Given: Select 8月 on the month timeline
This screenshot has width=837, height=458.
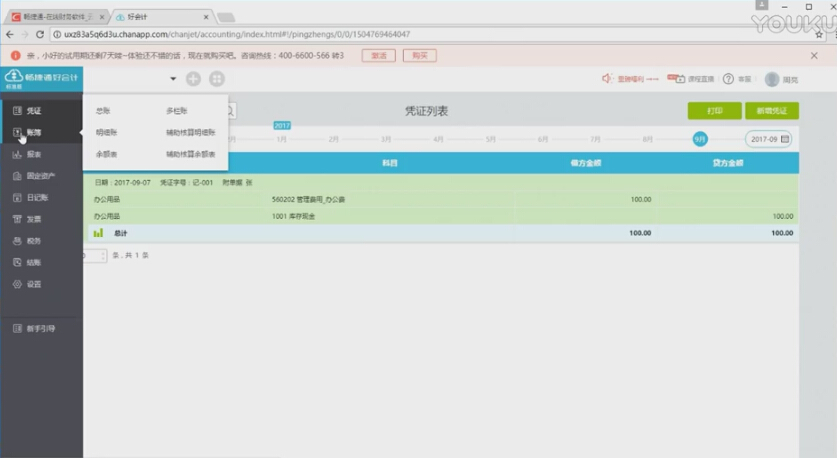Looking at the screenshot, I should click(648, 139).
